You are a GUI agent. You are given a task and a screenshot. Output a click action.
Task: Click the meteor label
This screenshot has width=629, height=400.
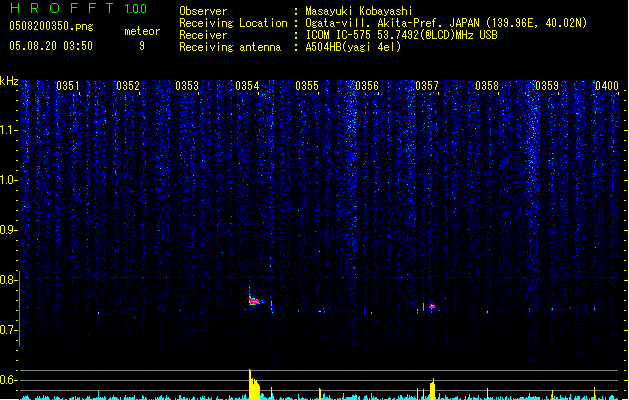pos(142,31)
